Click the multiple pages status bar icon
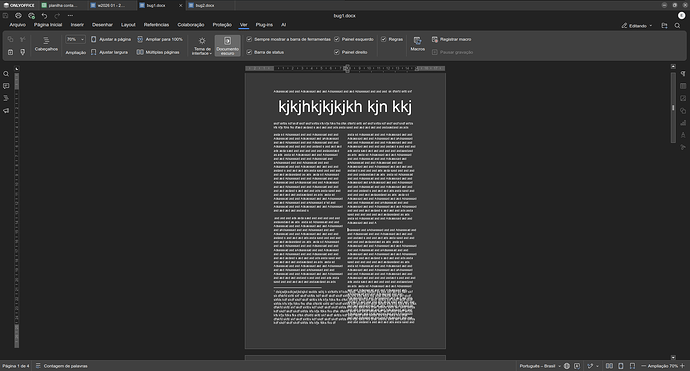This screenshot has width=690, height=371. [x=609, y=366]
